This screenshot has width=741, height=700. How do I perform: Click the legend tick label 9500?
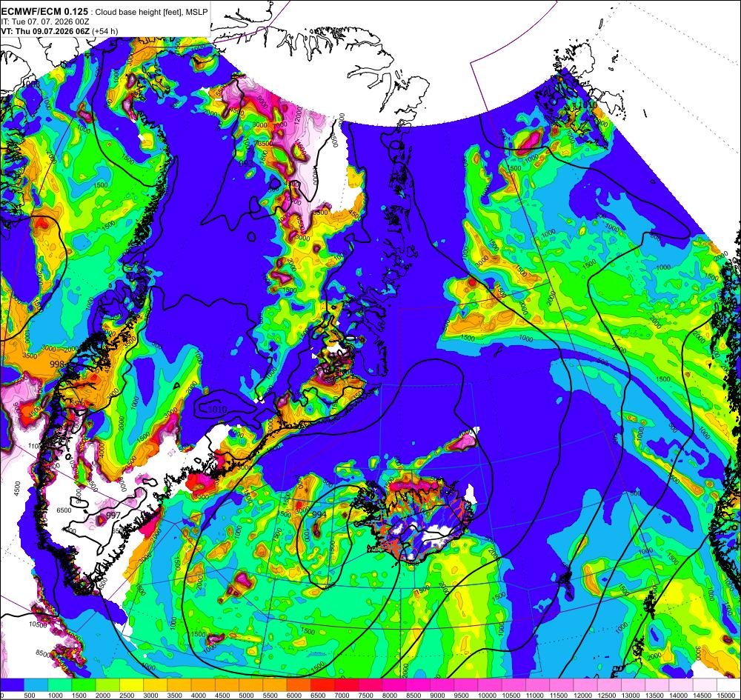point(462,695)
